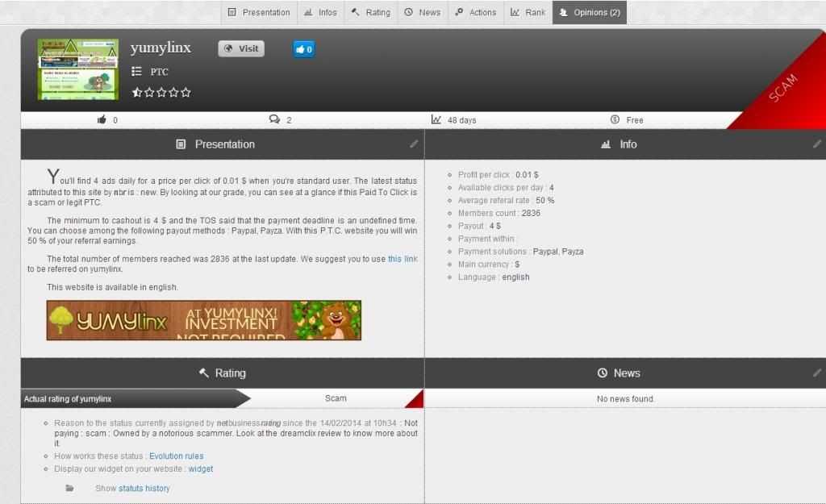Click the fifth rating star

186,93
